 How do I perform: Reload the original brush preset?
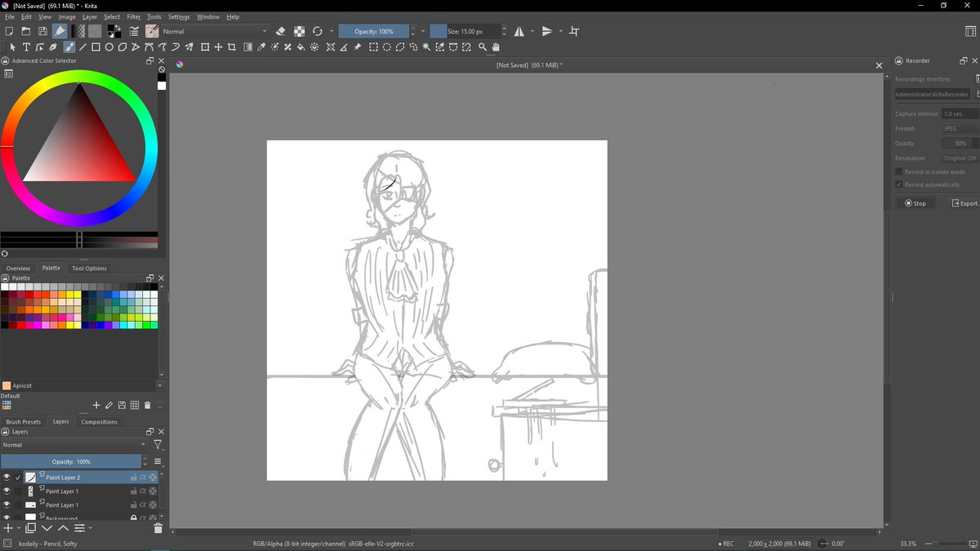pyautogui.click(x=317, y=31)
